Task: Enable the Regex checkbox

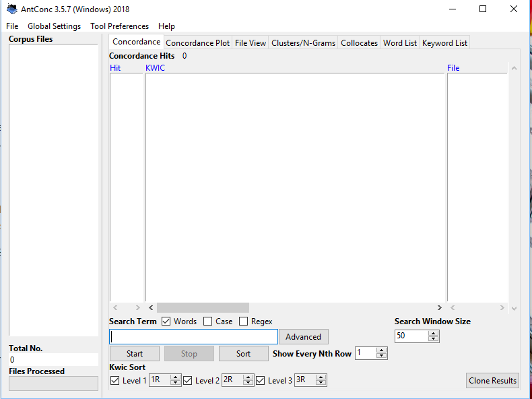Action: click(244, 321)
